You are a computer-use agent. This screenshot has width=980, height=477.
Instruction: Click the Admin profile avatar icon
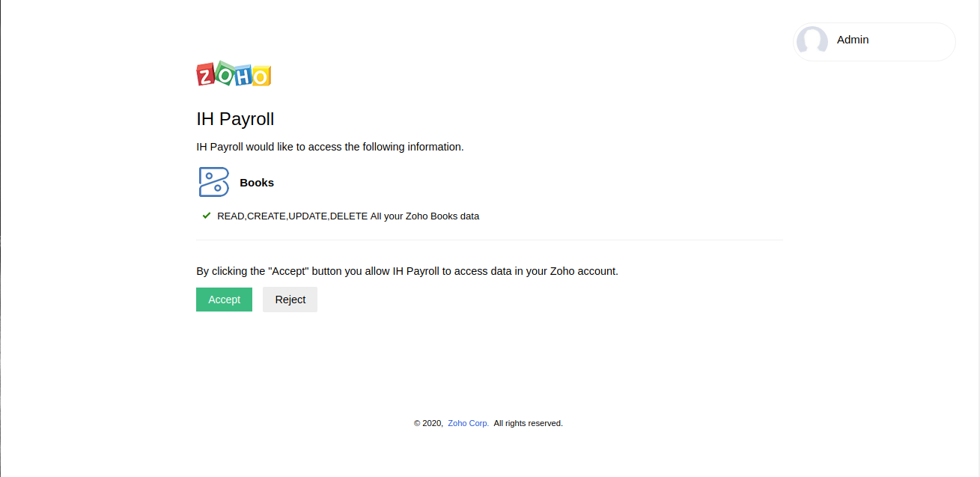click(812, 41)
